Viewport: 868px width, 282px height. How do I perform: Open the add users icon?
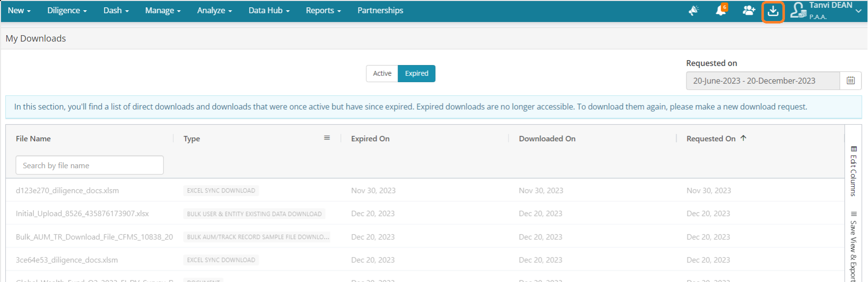pyautogui.click(x=748, y=10)
